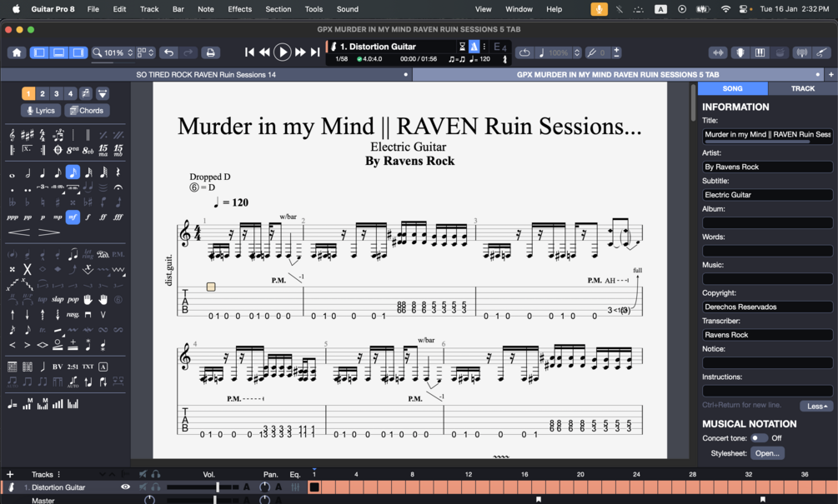Image resolution: width=838 pixels, height=504 pixels.
Task: Toggle the count-in hourglass
Action: [x=462, y=47]
